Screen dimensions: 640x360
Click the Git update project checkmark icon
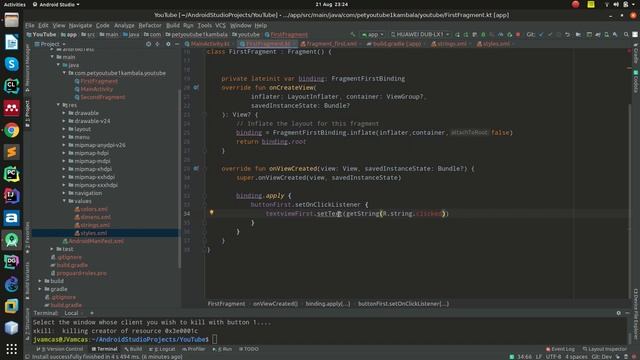pos(541,35)
